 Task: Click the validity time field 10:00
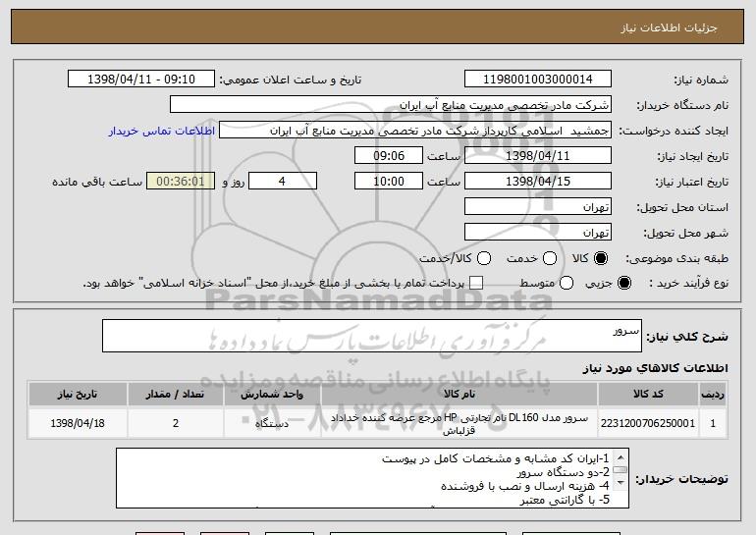point(389,182)
